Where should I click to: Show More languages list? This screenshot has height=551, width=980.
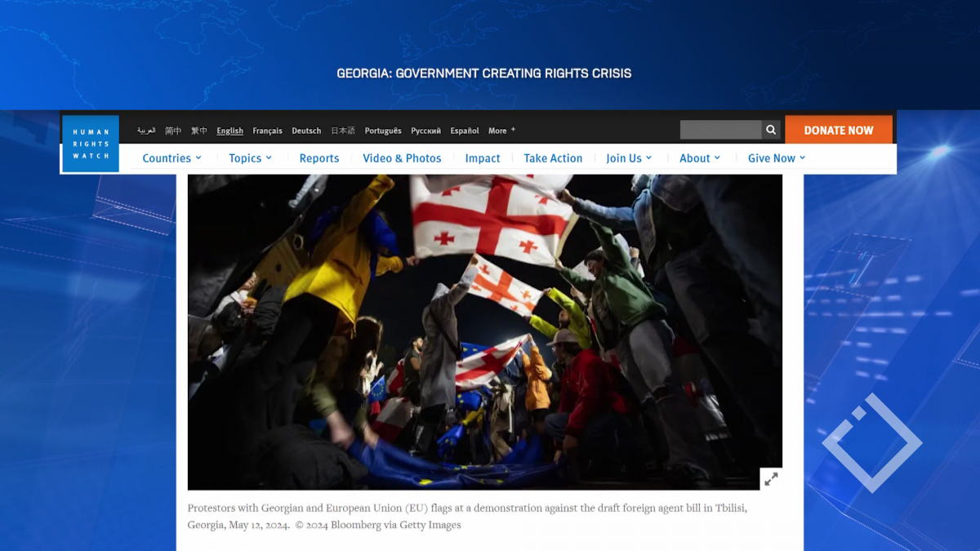[x=501, y=131]
